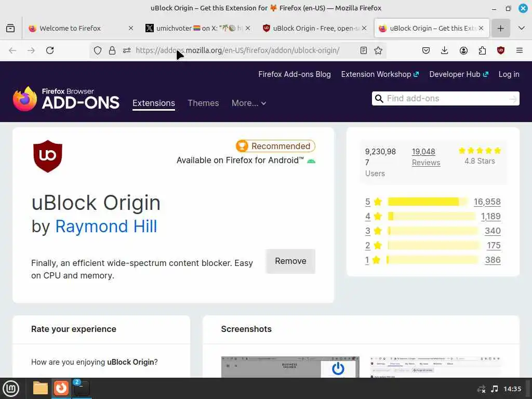The image size is (532, 399).
Task: Click the search magnifier icon
Action: click(379, 98)
